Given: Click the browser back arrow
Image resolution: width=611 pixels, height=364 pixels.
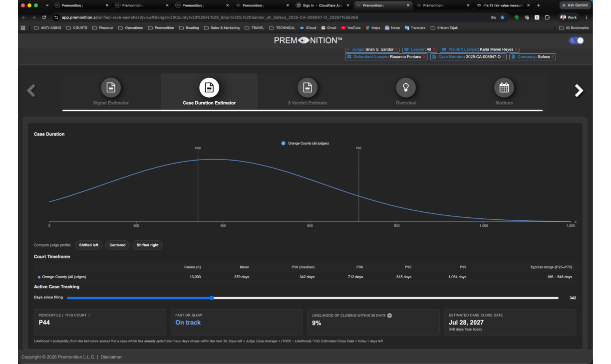Looking at the screenshot, I should click(x=24, y=17).
